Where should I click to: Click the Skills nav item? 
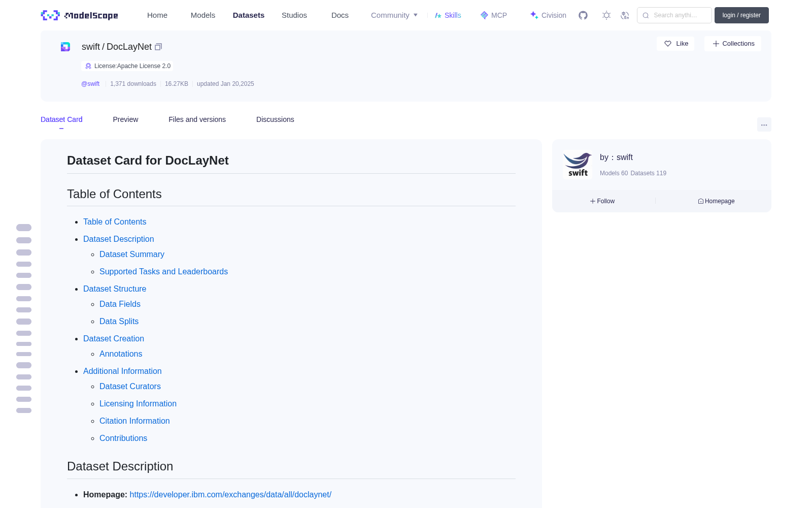click(x=448, y=15)
